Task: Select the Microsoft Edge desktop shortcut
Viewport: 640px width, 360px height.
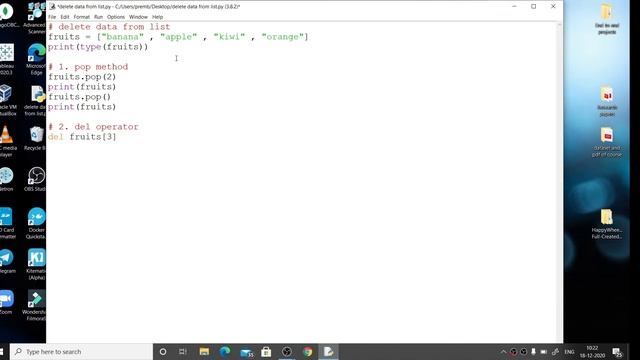Action: pyautogui.click(x=36, y=60)
